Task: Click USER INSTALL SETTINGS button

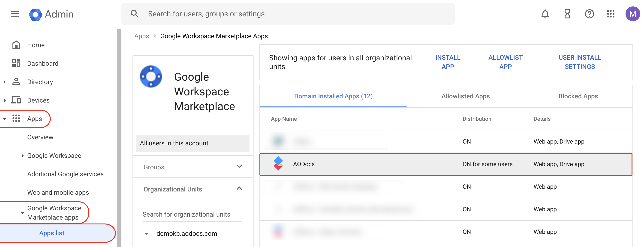Action: click(580, 62)
